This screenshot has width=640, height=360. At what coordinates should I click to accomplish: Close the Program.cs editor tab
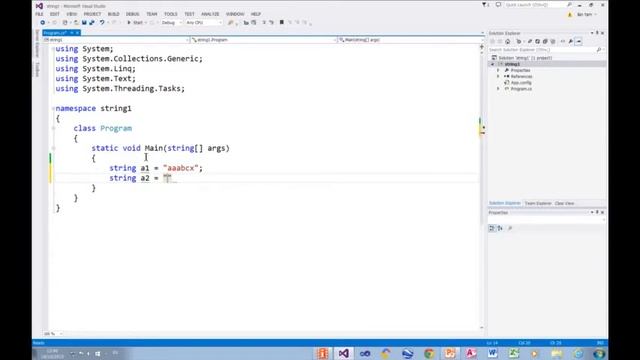click(x=77, y=33)
